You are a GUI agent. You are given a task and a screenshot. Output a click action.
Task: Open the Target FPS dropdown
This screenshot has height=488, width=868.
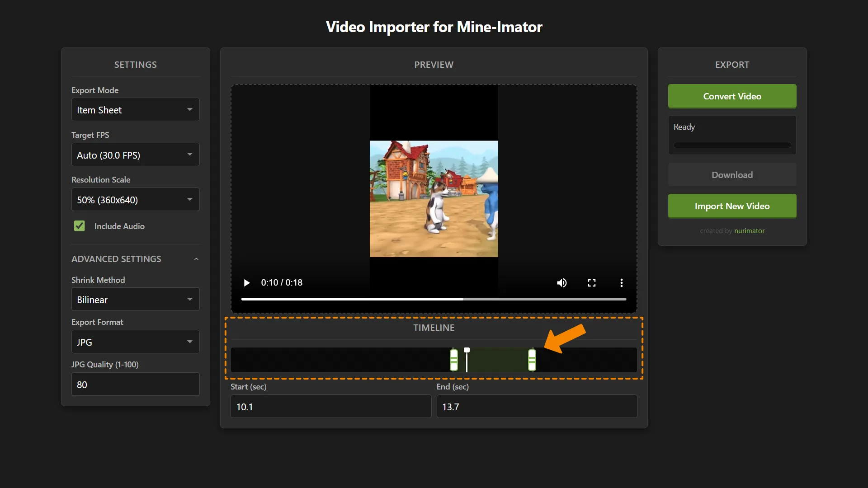point(135,155)
